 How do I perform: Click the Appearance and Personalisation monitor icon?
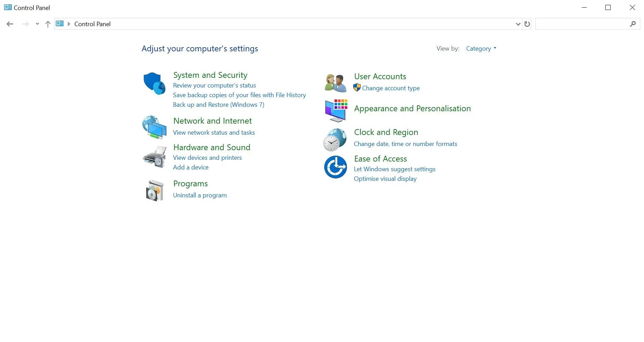click(336, 111)
